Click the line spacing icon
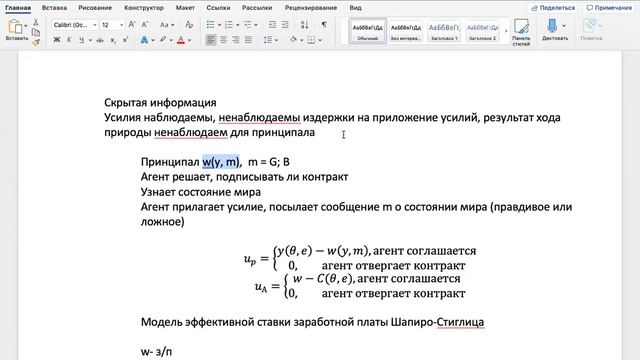This screenshot has width=640, height=360. coord(268,40)
